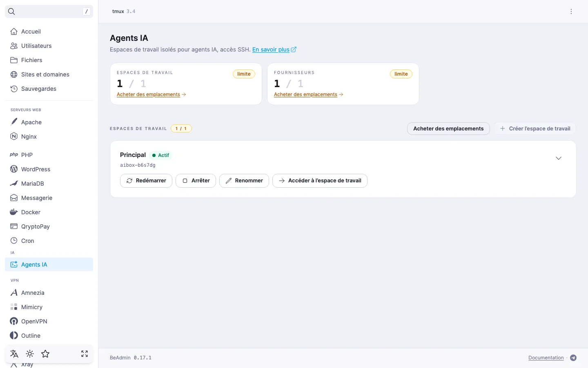Click the Redémarrer button

[x=146, y=181]
